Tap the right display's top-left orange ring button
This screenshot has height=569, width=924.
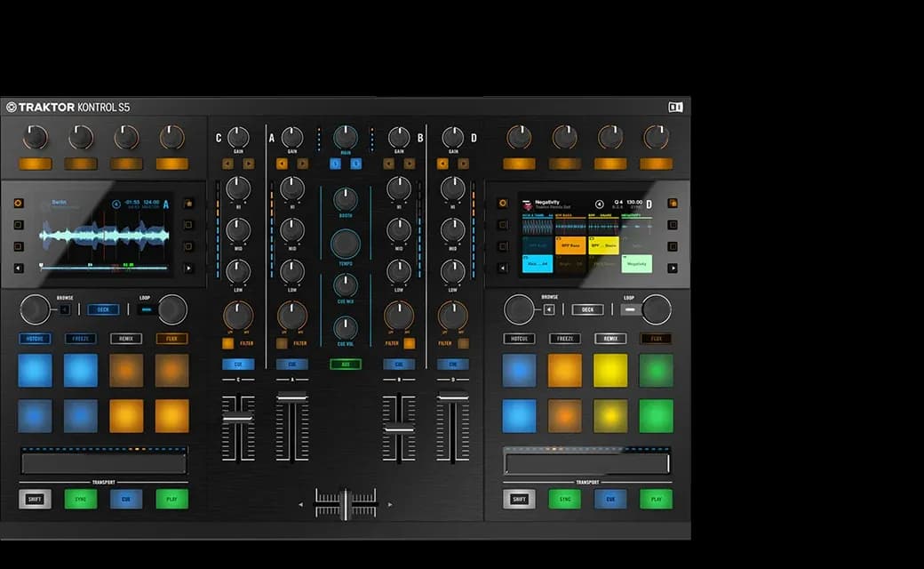[503, 203]
